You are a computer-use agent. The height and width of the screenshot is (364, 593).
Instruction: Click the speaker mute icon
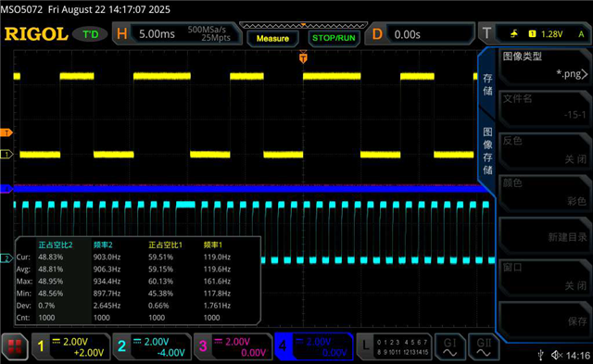[x=557, y=355]
